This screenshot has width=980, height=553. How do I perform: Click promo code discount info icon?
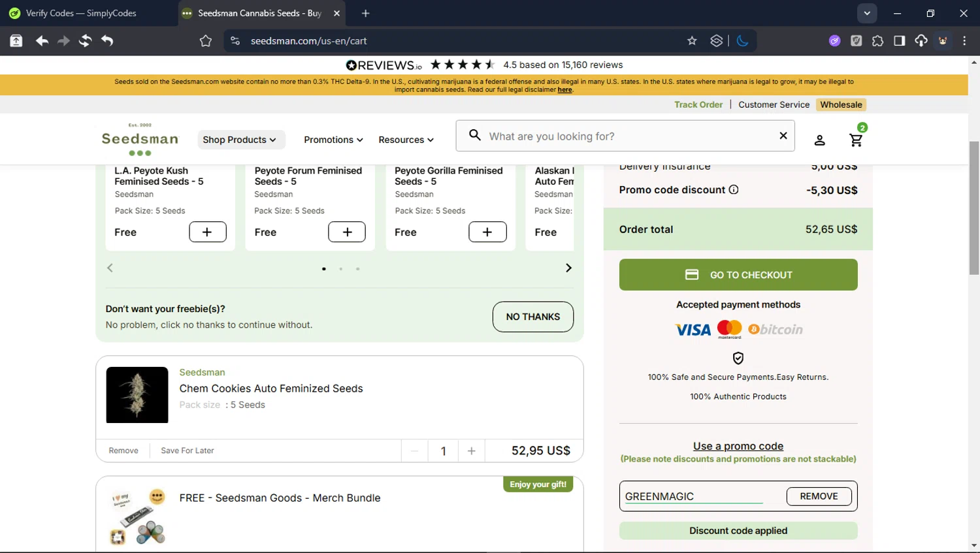[734, 189]
